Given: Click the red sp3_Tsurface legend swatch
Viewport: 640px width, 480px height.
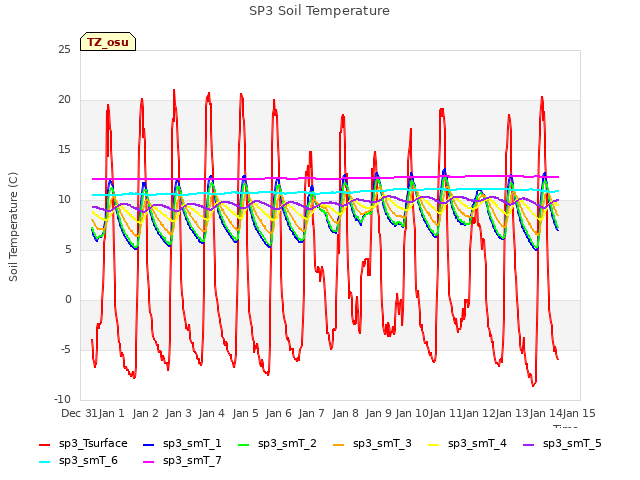Looking at the screenshot, I should pos(44,445).
